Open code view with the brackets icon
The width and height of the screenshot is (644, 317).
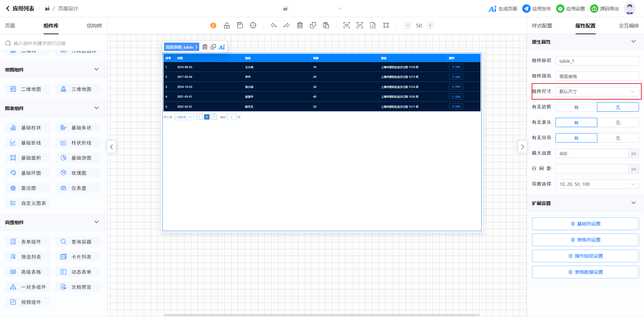[360, 25]
